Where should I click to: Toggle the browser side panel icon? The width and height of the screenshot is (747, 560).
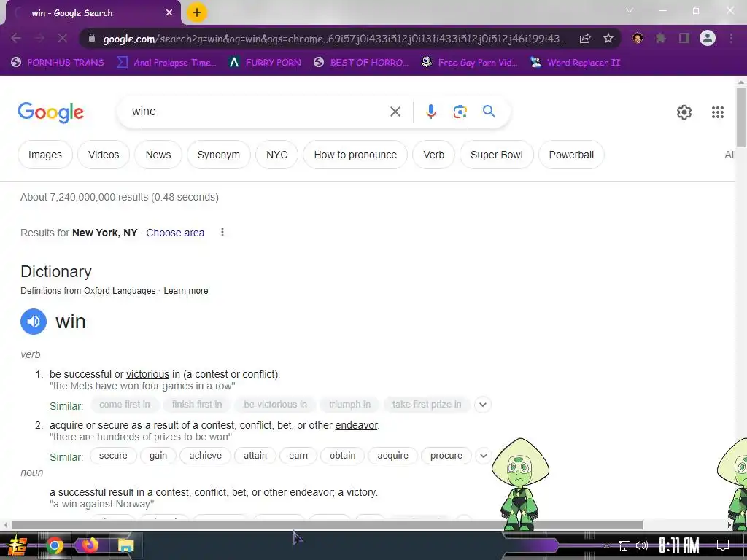(684, 38)
